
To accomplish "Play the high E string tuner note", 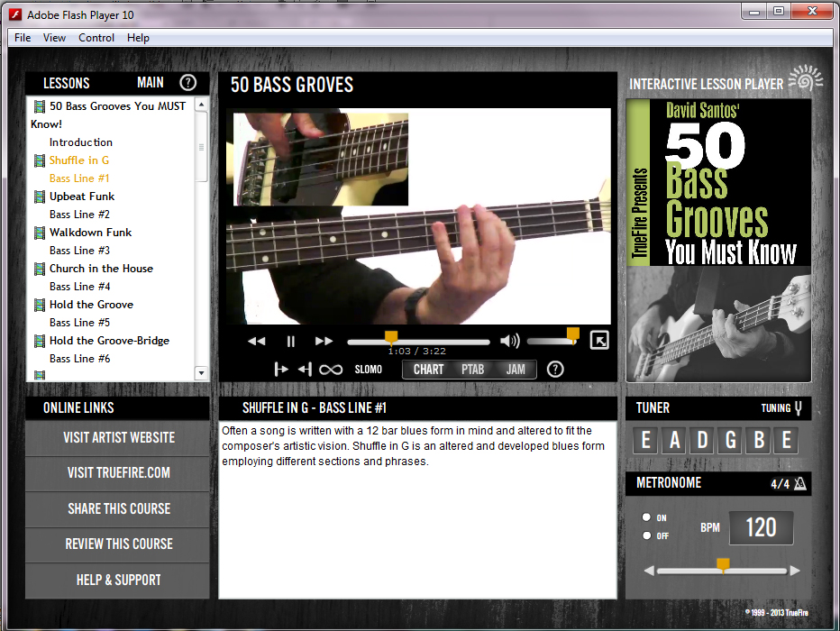I will click(787, 440).
